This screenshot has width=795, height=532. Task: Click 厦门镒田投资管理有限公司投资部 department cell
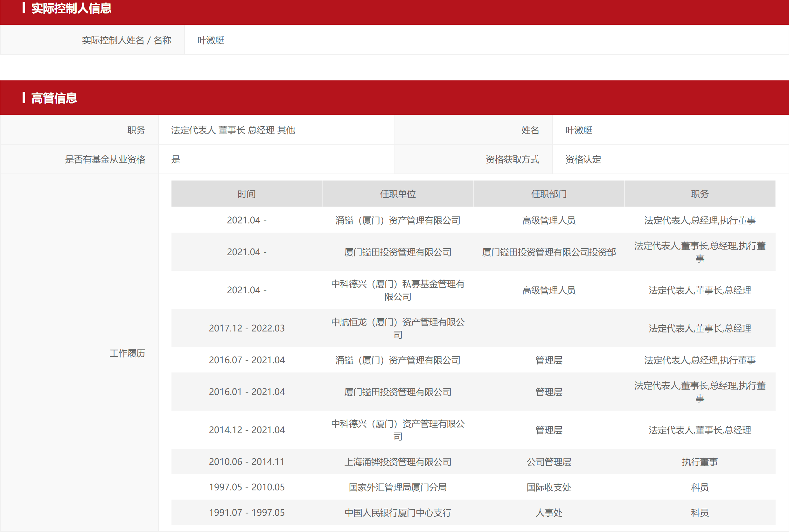(x=549, y=252)
